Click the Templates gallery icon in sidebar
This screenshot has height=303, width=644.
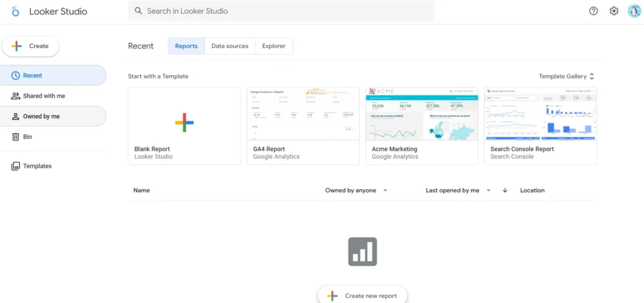(15, 167)
